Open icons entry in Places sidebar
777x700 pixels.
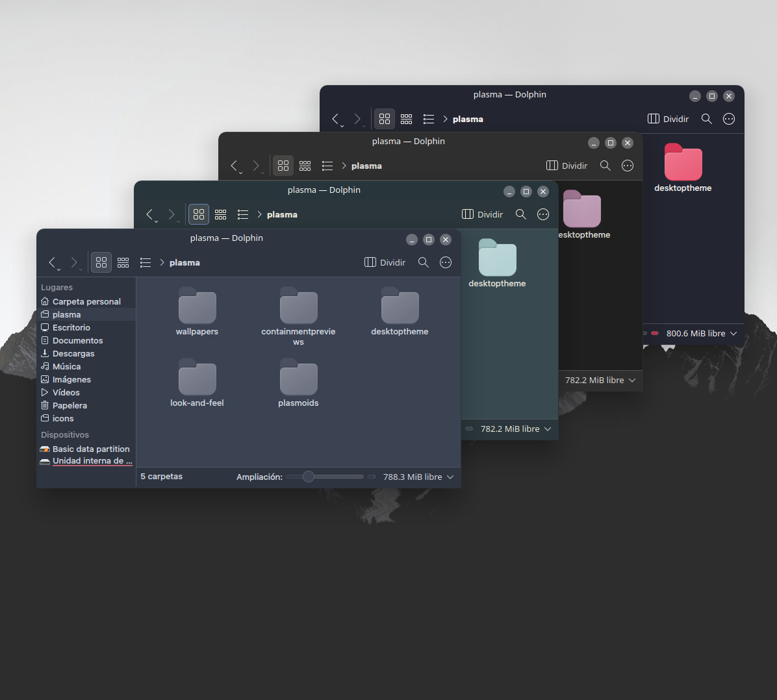click(86, 418)
